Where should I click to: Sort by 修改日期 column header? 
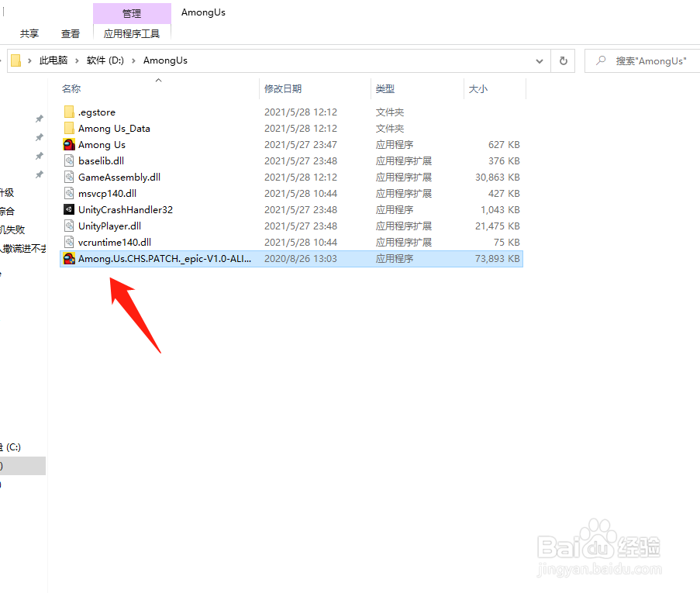pyautogui.click(x=283, y=89)
